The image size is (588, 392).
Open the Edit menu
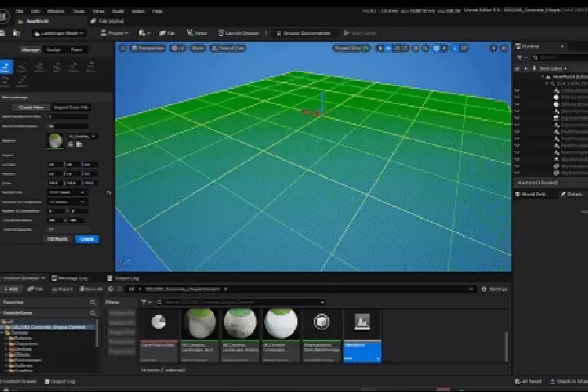[35, 11]
